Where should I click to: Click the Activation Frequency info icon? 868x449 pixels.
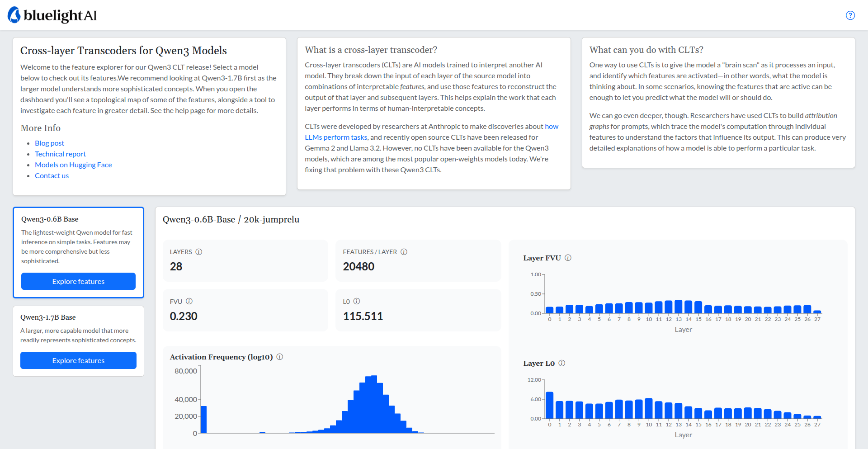pos(279,357)
